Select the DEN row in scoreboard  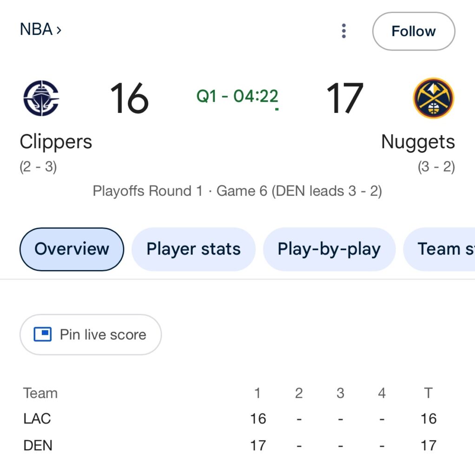38,445
